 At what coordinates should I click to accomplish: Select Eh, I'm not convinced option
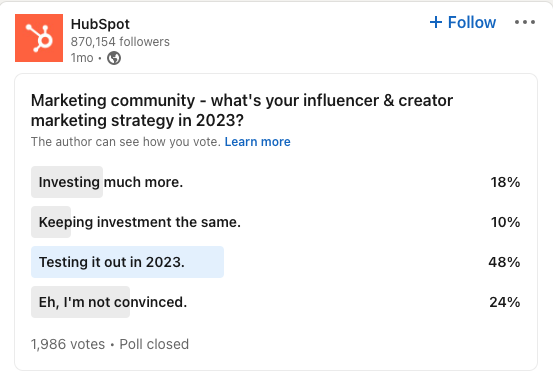275,302
